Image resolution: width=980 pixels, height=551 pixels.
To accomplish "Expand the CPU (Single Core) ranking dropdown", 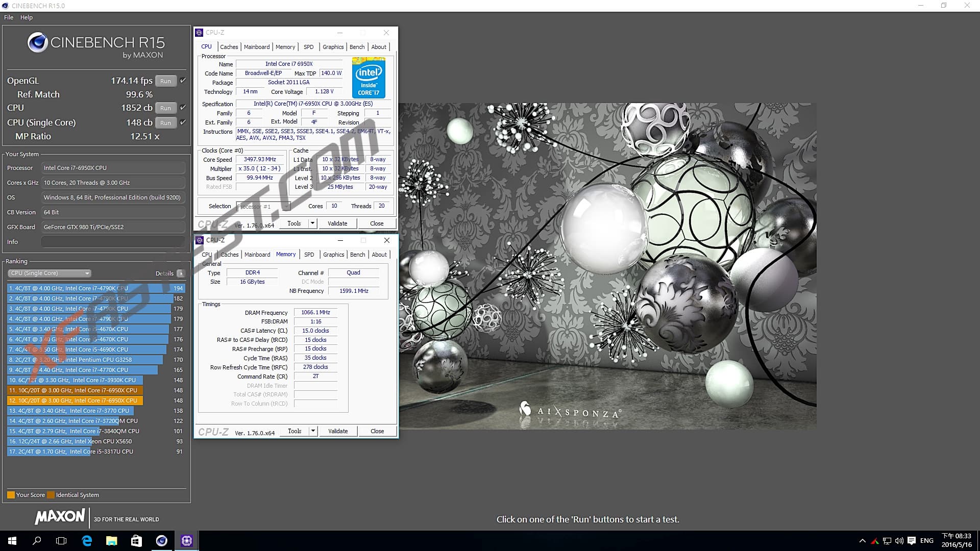I will click(x=50, y=273).
